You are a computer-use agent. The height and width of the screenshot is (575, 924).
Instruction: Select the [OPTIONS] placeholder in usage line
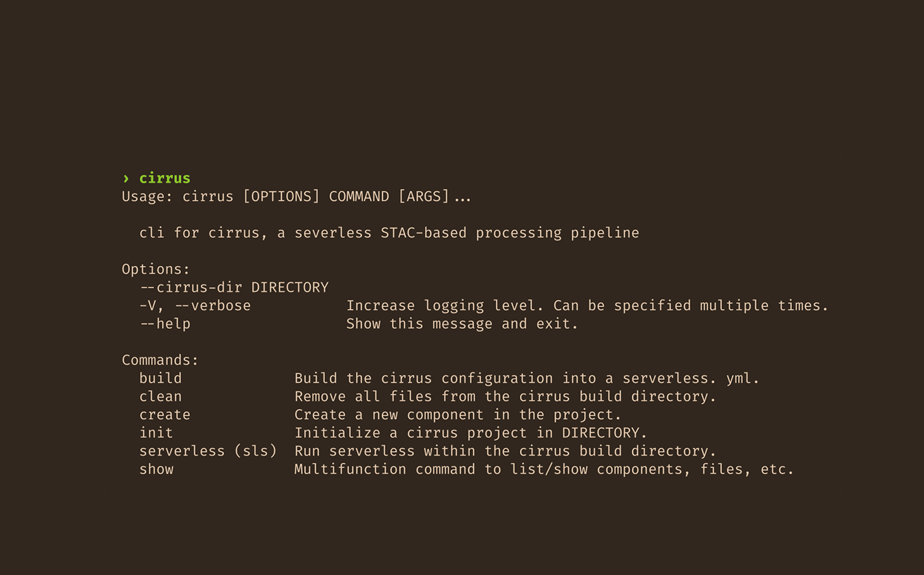281,197
